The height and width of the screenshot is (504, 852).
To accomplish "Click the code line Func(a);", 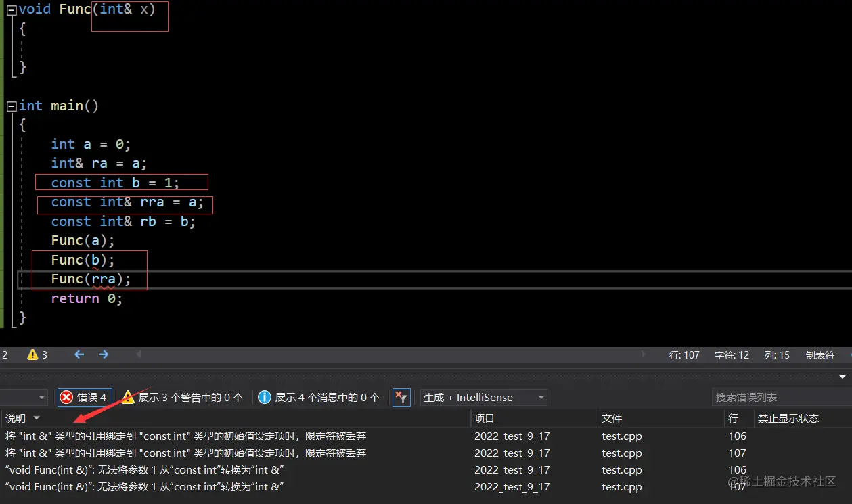I will [83, 241].
